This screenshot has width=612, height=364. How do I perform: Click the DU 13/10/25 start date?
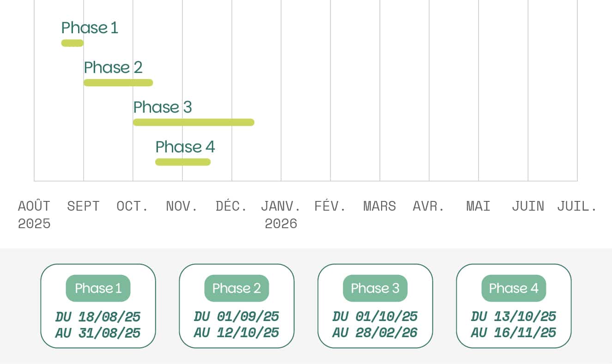pos(514,317)
